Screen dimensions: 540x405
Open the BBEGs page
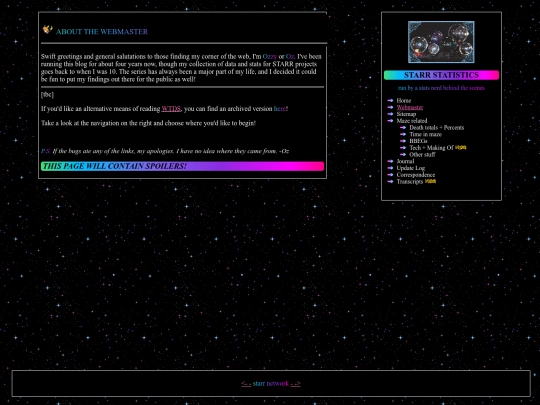pos(418,141)
